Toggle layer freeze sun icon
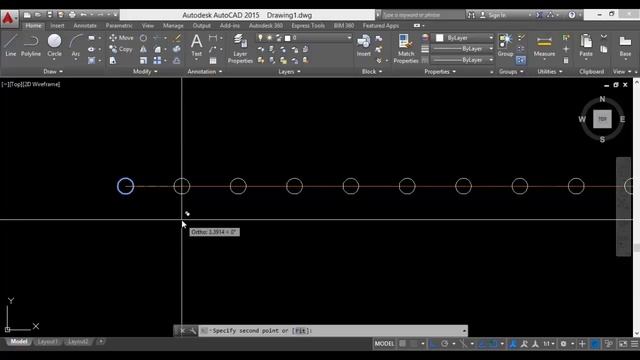The height and width of the screenshot is (360, 640). pos(269,38)
